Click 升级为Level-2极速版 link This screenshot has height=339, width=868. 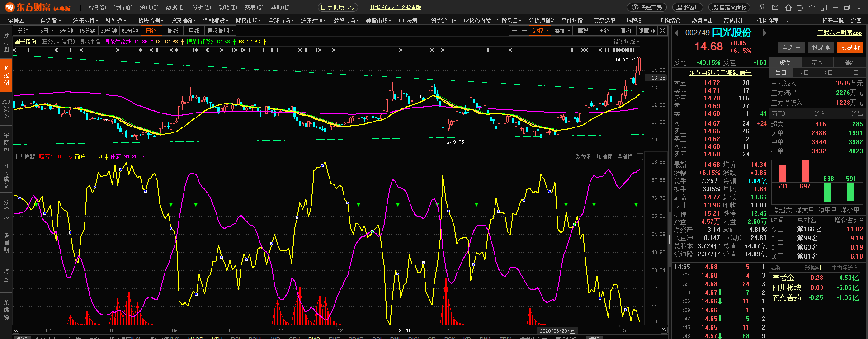coord(395,7)
